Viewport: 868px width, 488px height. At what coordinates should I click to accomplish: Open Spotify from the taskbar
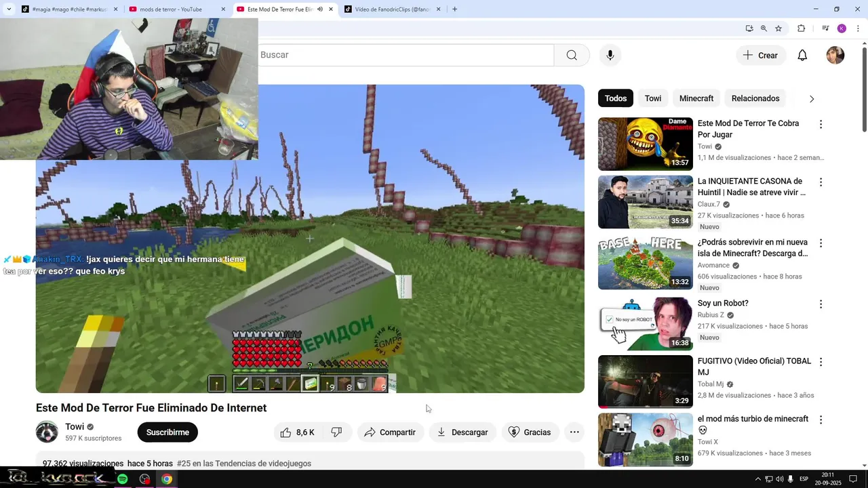(x=123, y=479)
